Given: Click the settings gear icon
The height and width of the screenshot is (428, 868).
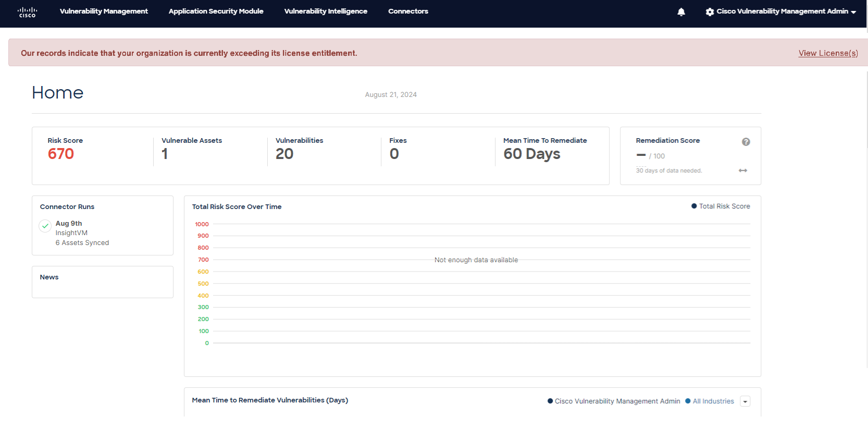Looking at the screenshot, I should (710, 11).
